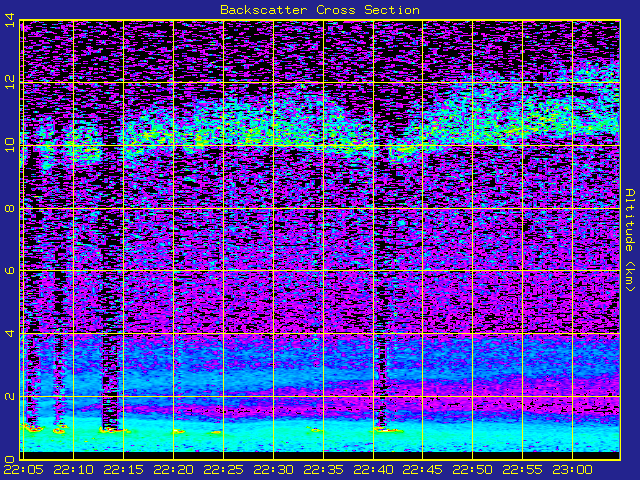Select the 4 km altitude tick label
Image resolution: width=640 pixels, height=480 pixels.
click(9, 333)
